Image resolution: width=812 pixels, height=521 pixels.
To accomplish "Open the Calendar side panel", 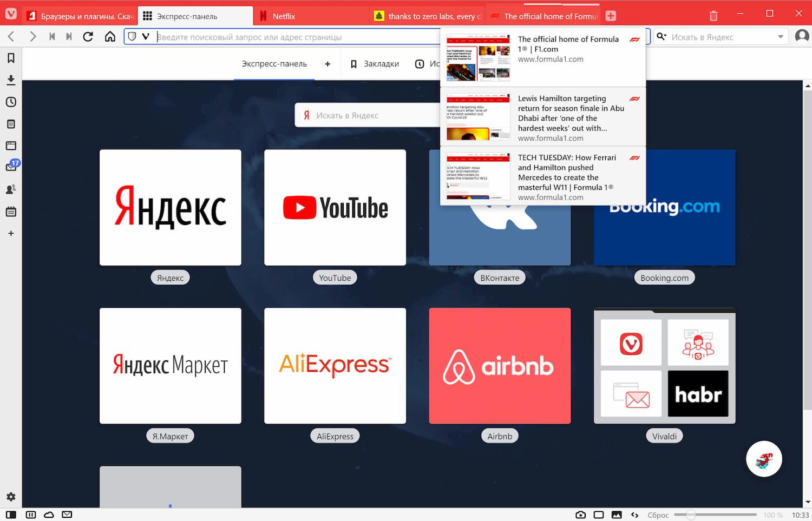I will tap(11, 212).
